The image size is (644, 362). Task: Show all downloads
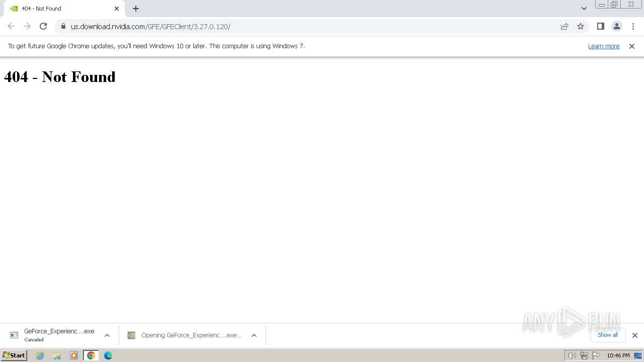[x=608, y=335]
